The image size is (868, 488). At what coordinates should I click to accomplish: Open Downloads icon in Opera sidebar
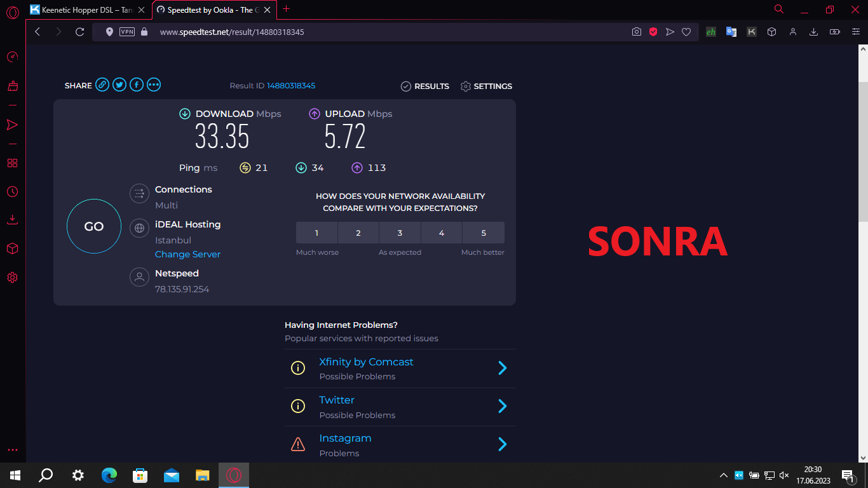click(x=12, y=220)
